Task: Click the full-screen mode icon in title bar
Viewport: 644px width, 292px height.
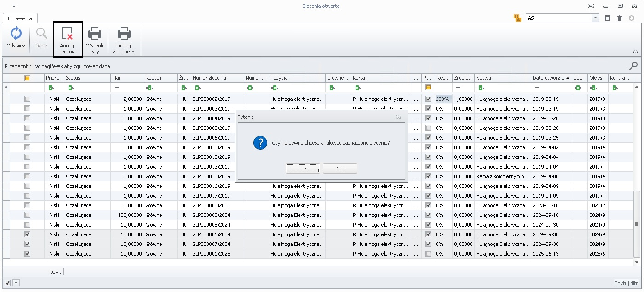Action: pyautogui.click(x=591, y=6)
